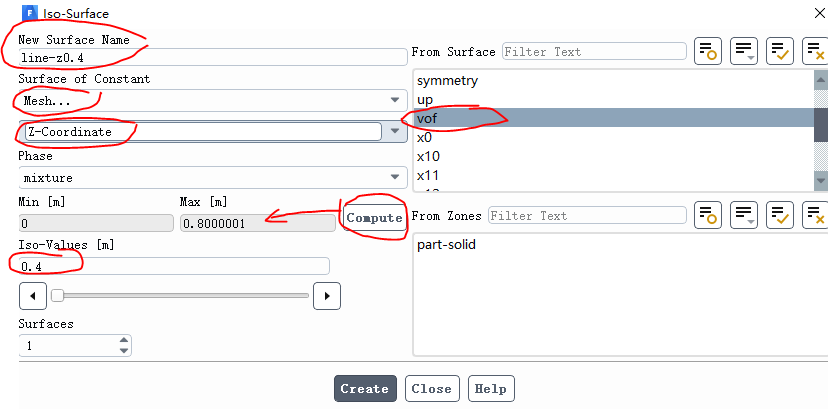Image resolution: width=828 pixels, height=409 pixels.
Task: Open From Zones filter options icon
Action: click(744, 215)
